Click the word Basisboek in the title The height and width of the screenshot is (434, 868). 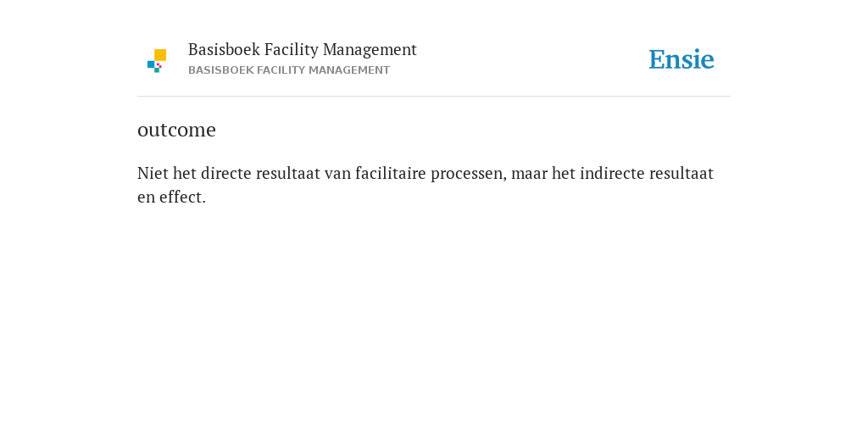click(224, 49)
